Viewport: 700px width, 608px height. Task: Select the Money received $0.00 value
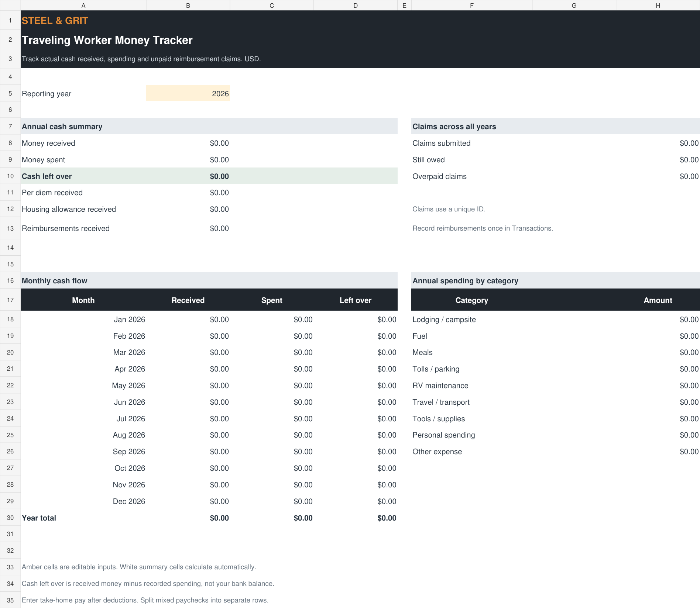219,143
